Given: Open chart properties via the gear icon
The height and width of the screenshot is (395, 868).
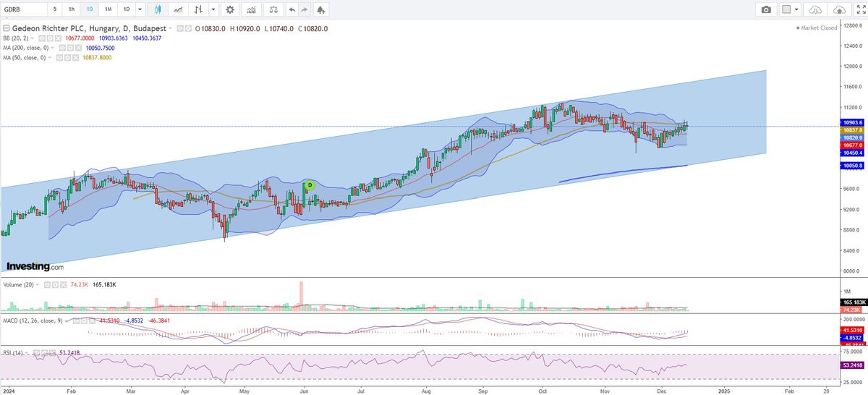Looking at the screenshot, I should click(230, 9).
